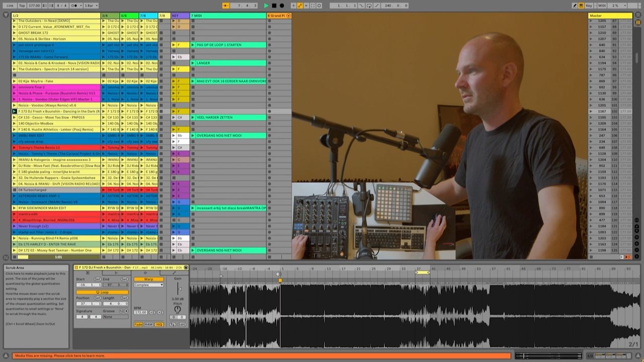Click the Tap tempo button
The image size is (644, 362).
[x=22, y=6]
